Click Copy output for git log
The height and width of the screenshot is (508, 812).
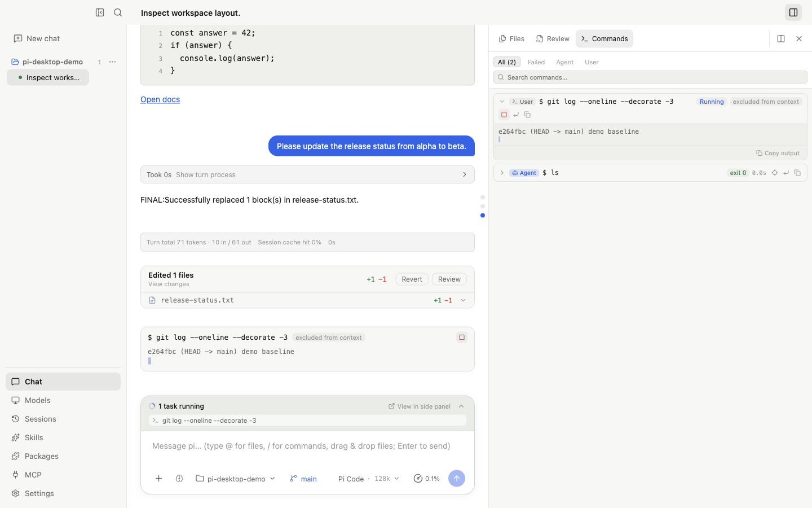pos(778,153)
